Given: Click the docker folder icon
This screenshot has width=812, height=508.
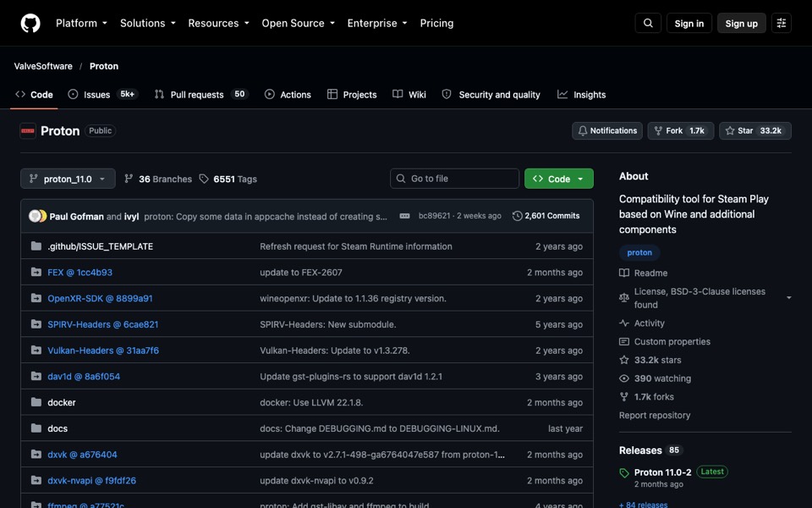Looking at the screenshot, I should [x=36, y=402].
